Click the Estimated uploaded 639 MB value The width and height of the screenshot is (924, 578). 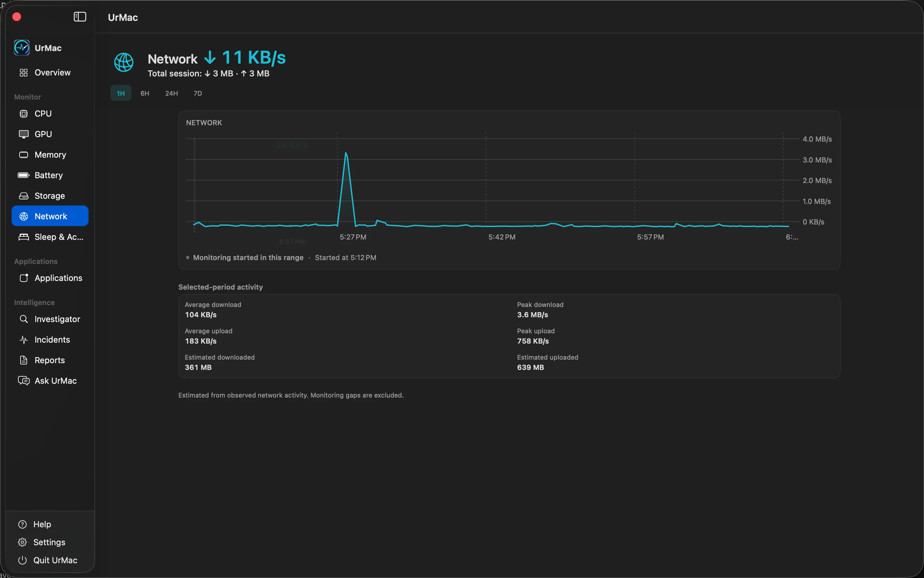530,367
